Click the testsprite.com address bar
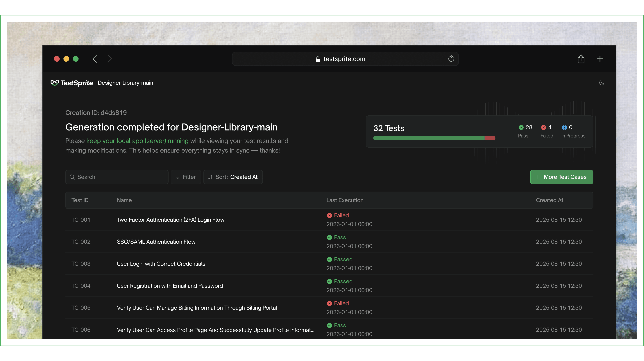 (344, 59)
